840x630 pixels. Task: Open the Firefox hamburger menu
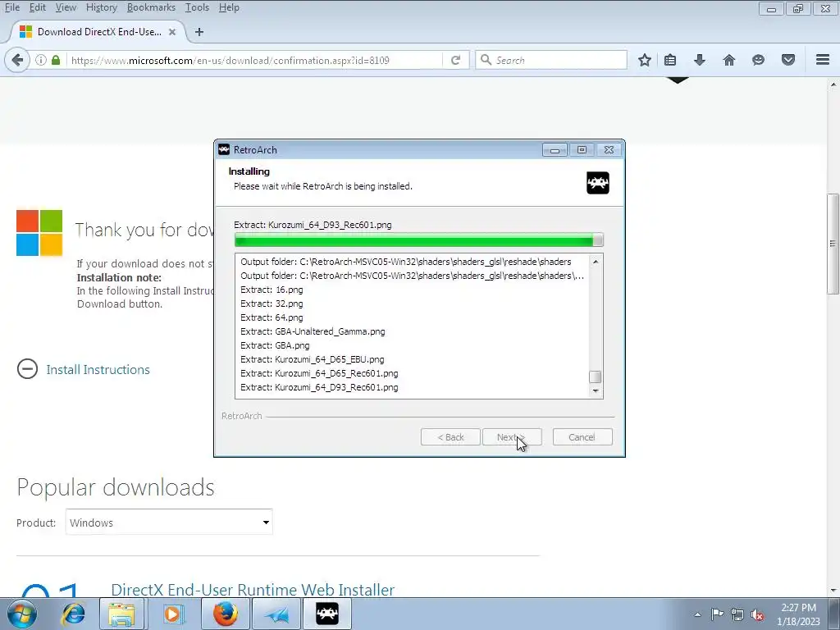click(x=823, y=60)
